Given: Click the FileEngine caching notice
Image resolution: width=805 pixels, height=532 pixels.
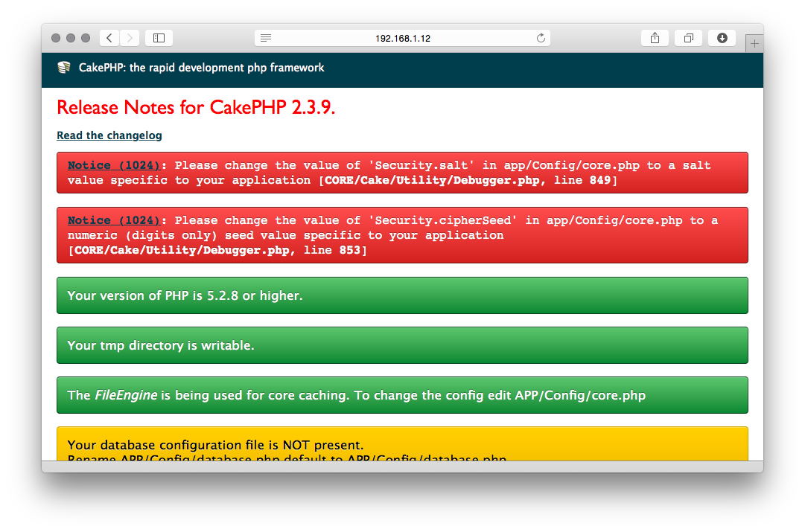Looking at the screenshot, I should [x=402, y=395].
